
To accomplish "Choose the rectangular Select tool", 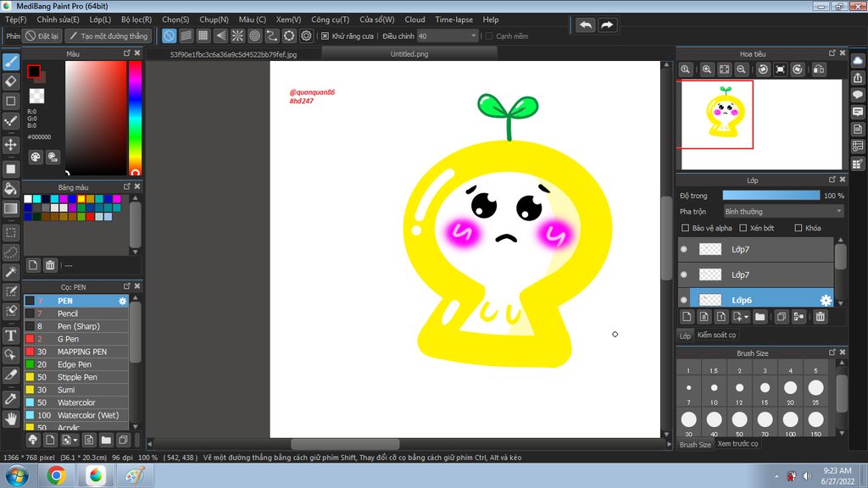I will tap(11, 232).
